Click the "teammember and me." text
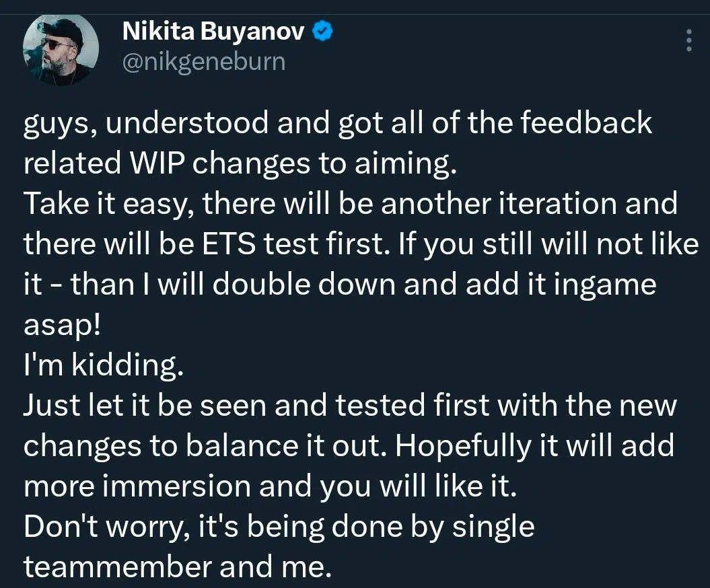Image resolution: width=710 pixels, height=588 pixels. 178,567
